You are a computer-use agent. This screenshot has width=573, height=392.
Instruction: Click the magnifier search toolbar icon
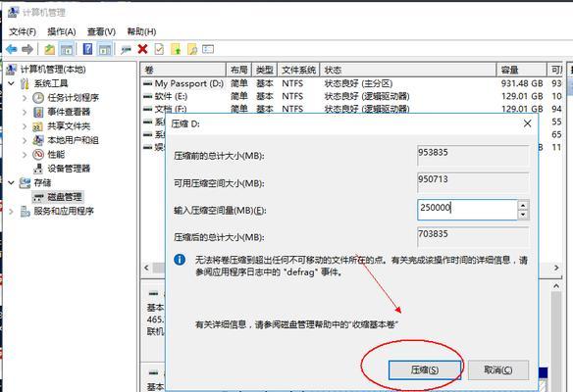pyautogui.click(x=192, y=49)
